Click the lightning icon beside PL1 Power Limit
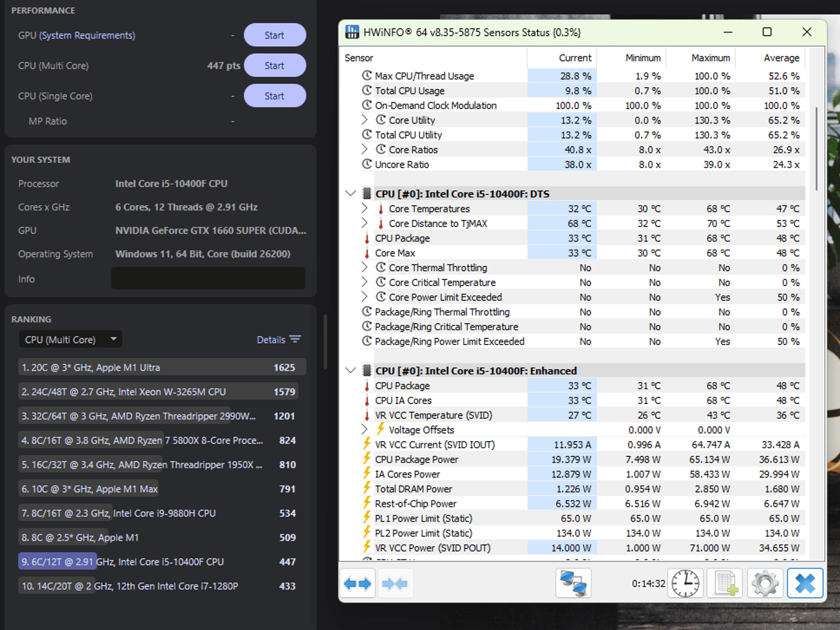This screenshot has height=630, width=840. tap(367, 518)
